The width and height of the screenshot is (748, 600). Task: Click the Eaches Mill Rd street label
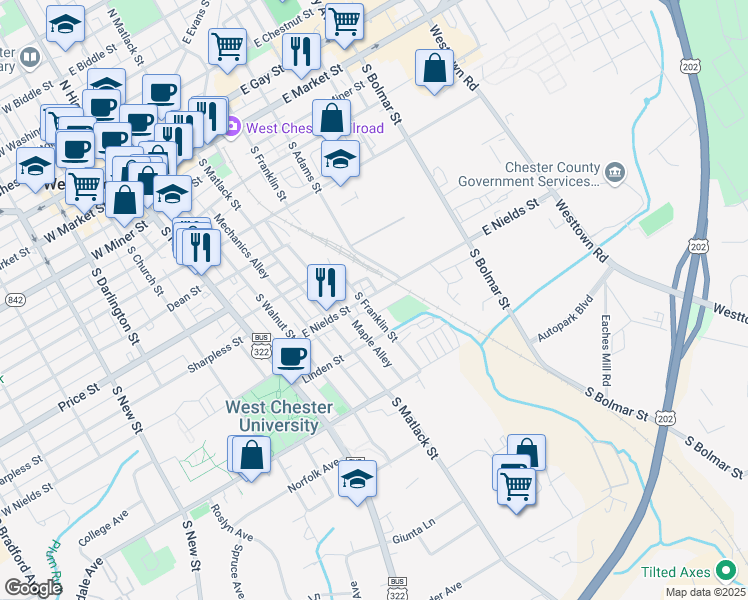[605, 350]
